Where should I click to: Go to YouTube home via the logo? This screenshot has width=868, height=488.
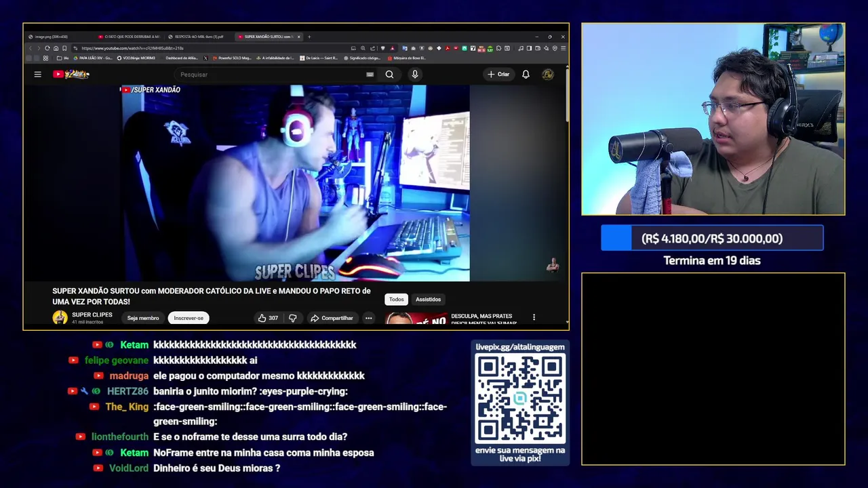(x=71, y=75)
